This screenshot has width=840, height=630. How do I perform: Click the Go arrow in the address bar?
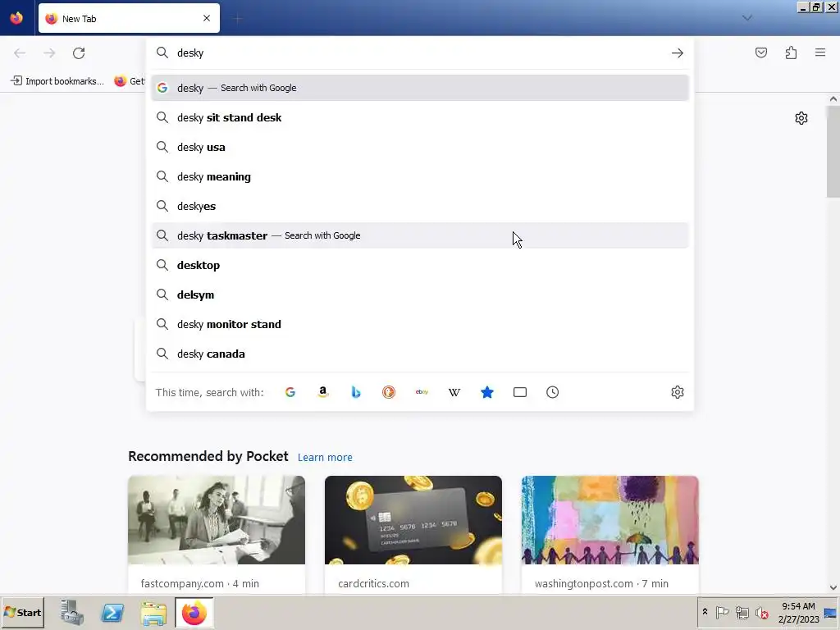point(677,53)
